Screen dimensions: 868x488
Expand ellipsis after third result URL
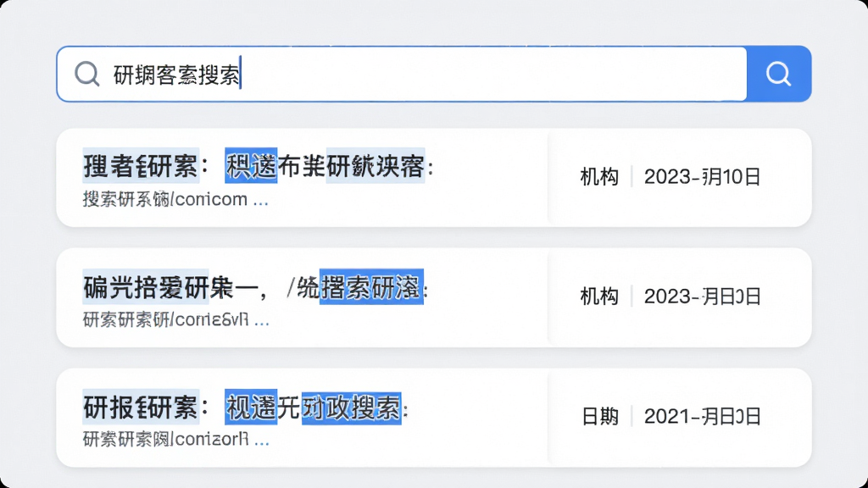(261, 441)
